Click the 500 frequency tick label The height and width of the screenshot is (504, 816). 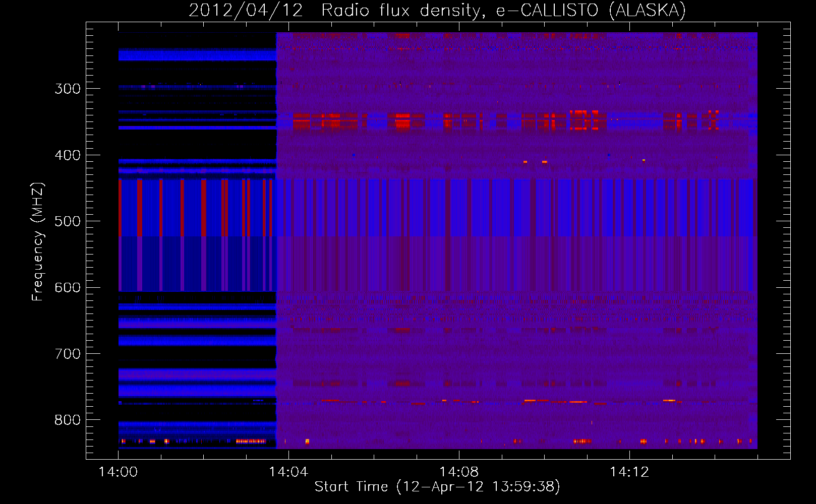coord(68,221)
